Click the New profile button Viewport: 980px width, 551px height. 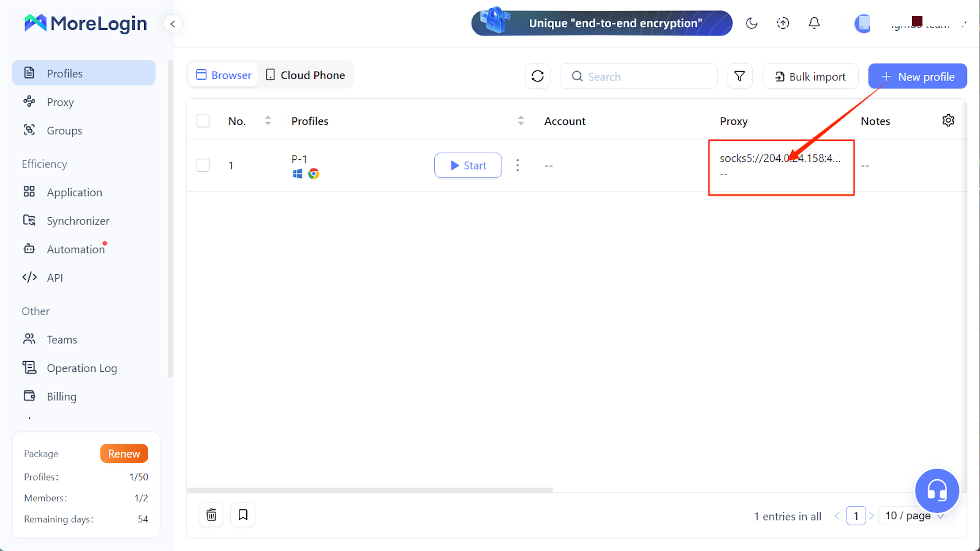[x=917, y=77]
